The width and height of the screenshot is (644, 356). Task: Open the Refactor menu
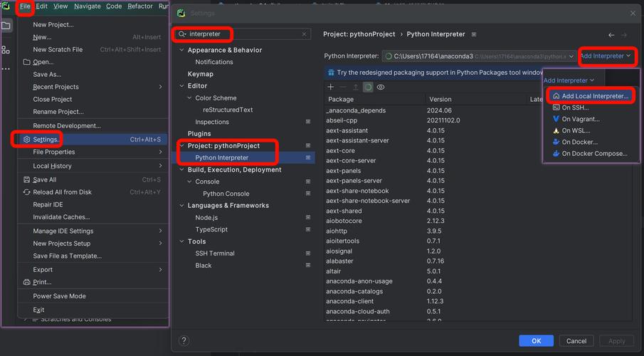coord(140,6)
